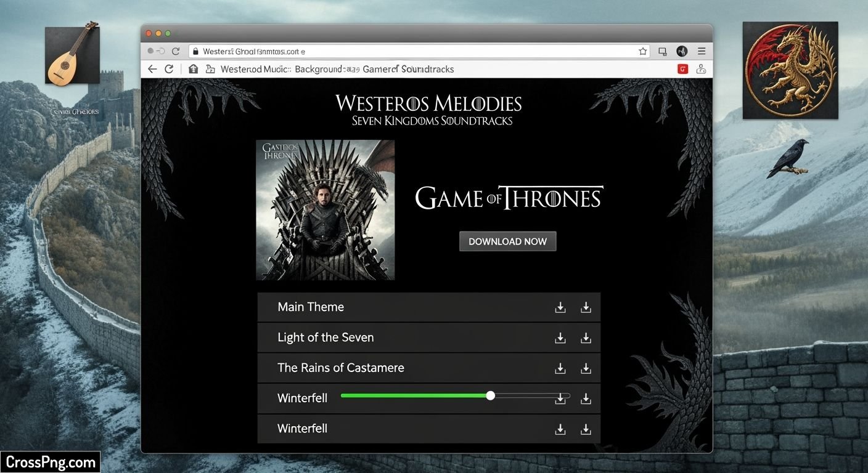
Task: Click the address bar URL field
Action: coord(419,51)
